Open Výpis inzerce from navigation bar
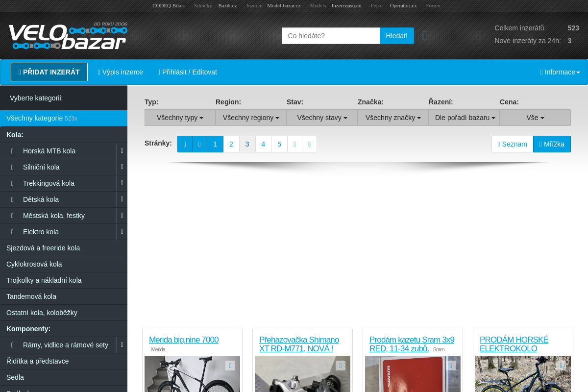Viewport: 588px width, 392px height. 121,72
